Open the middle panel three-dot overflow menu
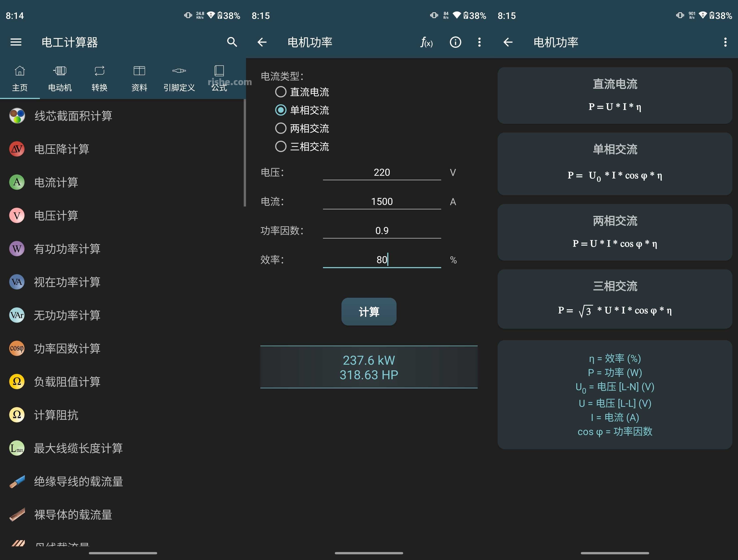This screenshot has width=738, height=560. click(479, 42)
